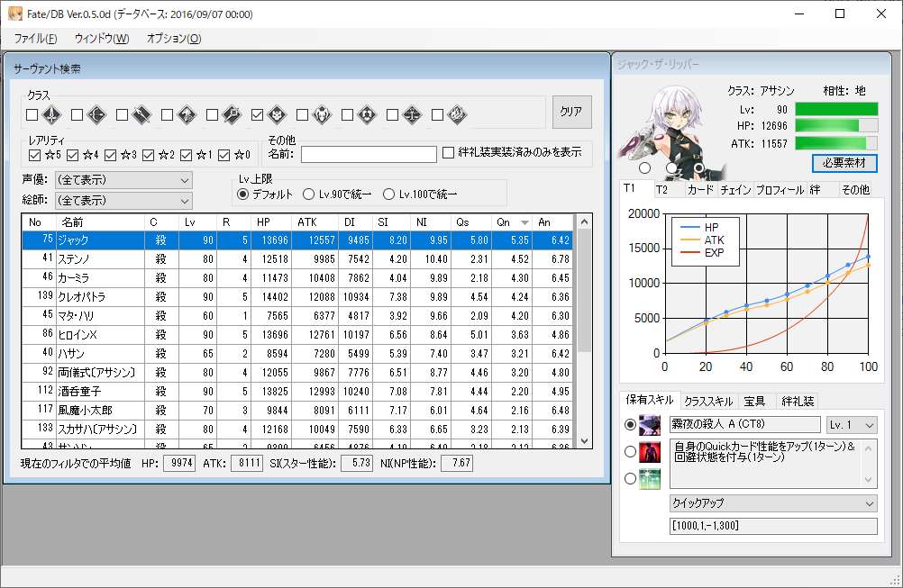Enable 絆礼装実装済みのみを表示 checkbox

click(449, 153)
